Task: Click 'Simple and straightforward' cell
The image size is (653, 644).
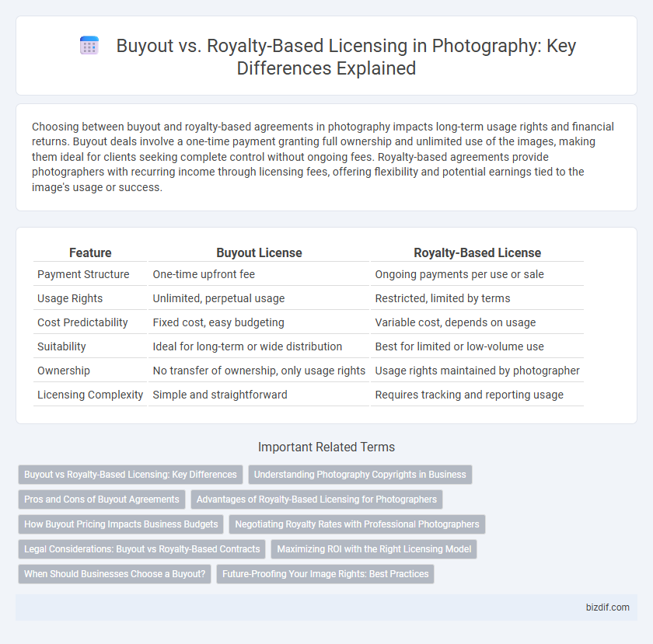Action: click(x=259, y=395)
